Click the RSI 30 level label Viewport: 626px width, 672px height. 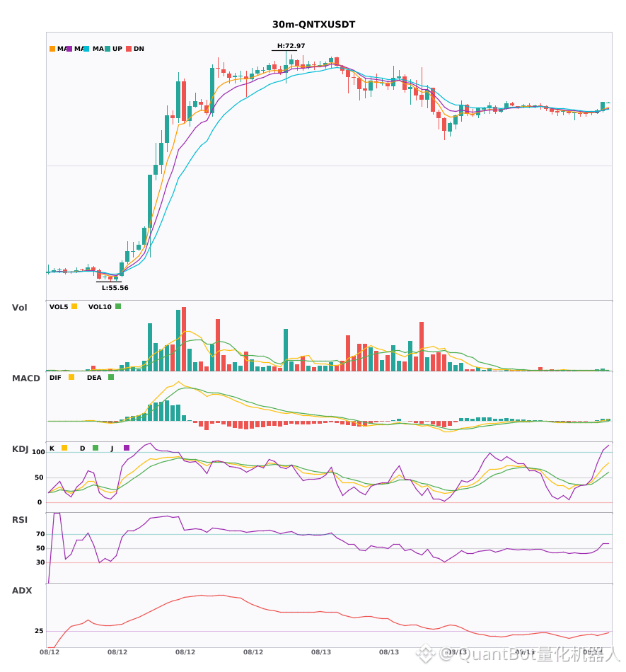(x=41, y=562)
